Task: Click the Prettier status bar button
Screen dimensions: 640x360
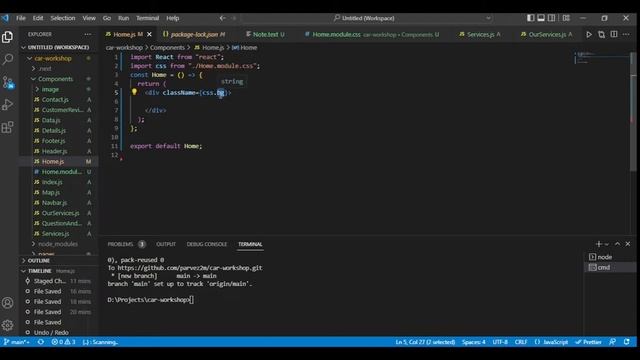Action: pyautogui.click(x=589, y=342)
